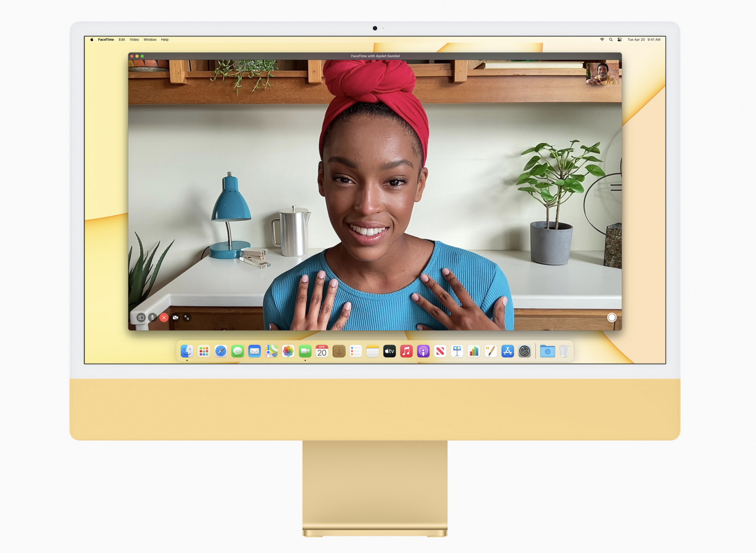Screen dimensions: 756x553
Task: Launch Safari from the Dock
Action: tap(221, 351)
